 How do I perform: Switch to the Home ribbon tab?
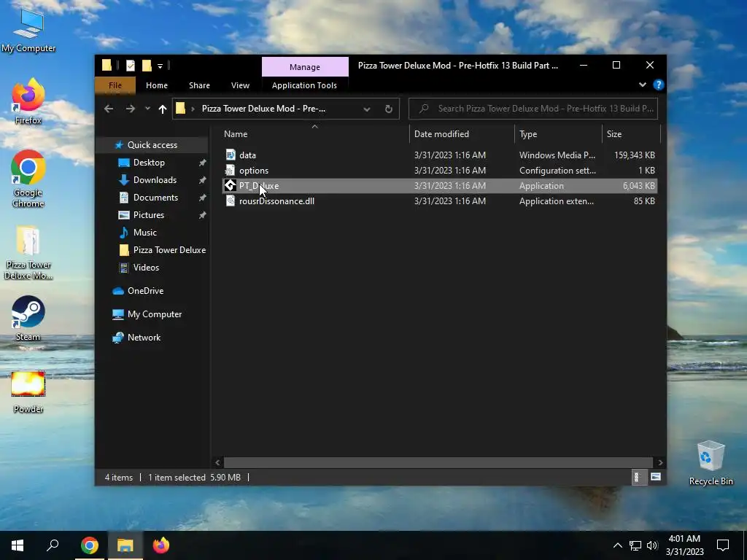tap(157, 85)
